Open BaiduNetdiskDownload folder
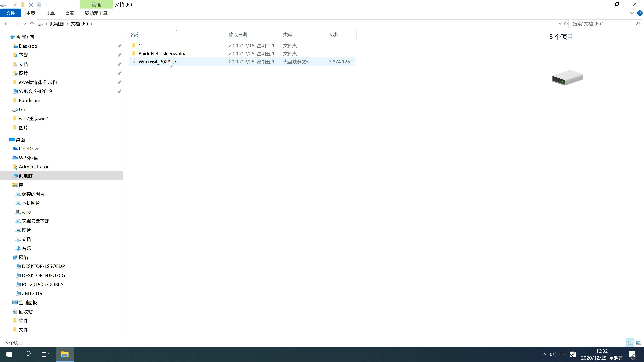Screen dimensions: 644x362 pos(164,53)
